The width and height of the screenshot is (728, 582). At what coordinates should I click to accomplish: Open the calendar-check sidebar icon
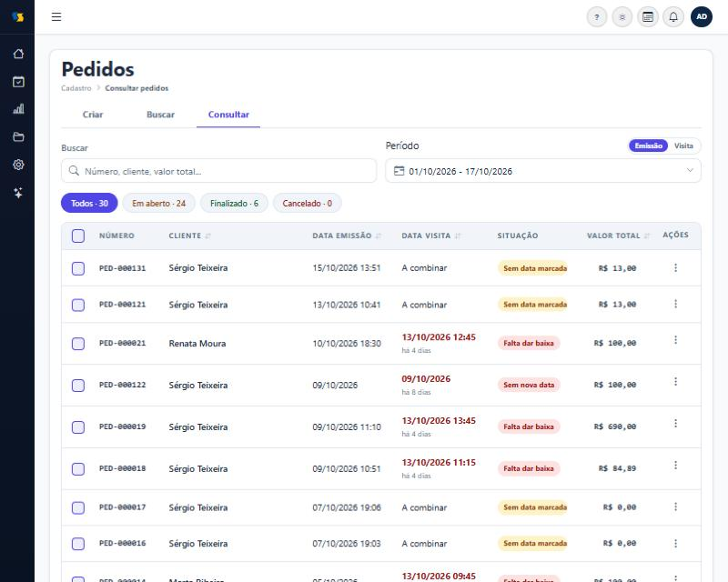[x=18, y=82]
